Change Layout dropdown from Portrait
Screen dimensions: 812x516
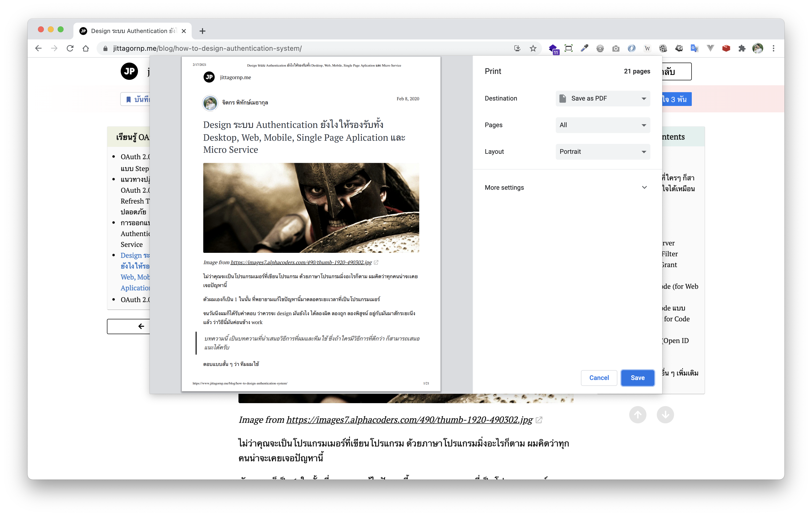(x=603, y=152)
